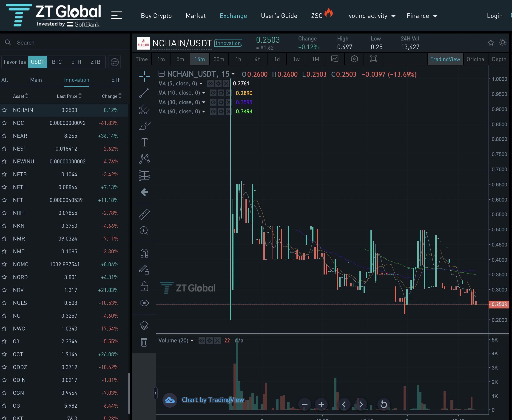Click the trash remove drawings icon
Viewport: 512px width, 420px height.
[x=144, y=342]
